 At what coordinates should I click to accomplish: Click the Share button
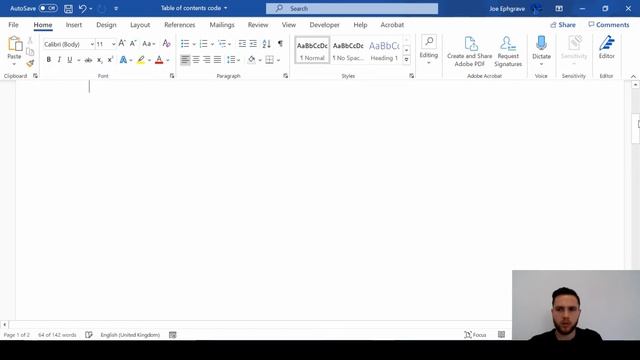pyautogui.click(x=563, y=25)
